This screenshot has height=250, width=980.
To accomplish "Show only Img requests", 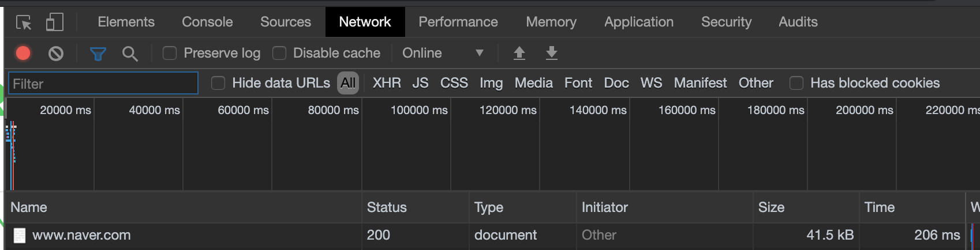I will click(x=491, y=83).
